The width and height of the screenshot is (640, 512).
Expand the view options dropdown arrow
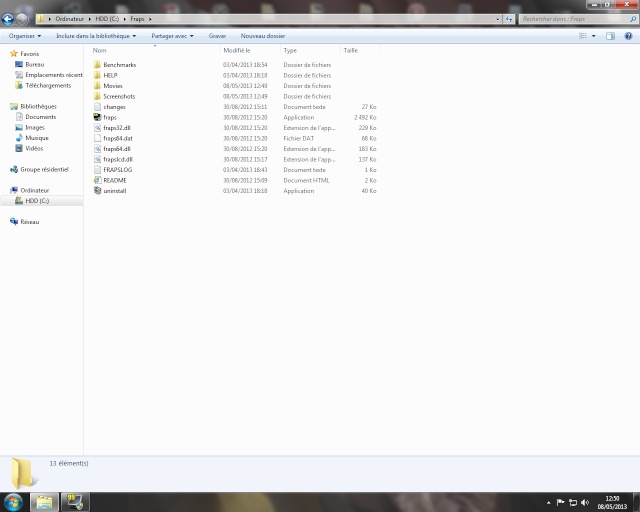(593, 36)
